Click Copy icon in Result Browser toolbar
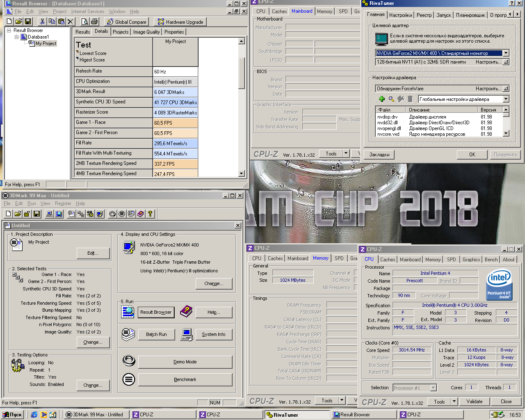 (52, 21)
